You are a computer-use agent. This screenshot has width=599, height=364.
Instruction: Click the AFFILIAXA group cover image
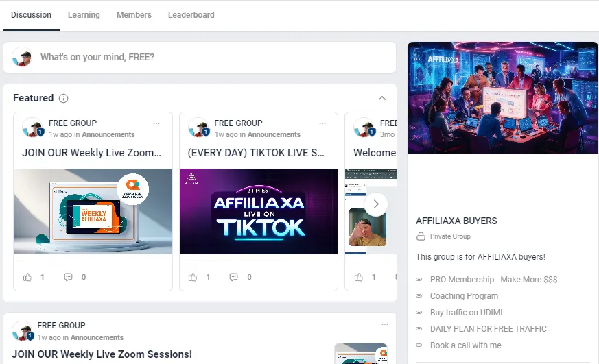pyautogui.click(x=503, y=98)
